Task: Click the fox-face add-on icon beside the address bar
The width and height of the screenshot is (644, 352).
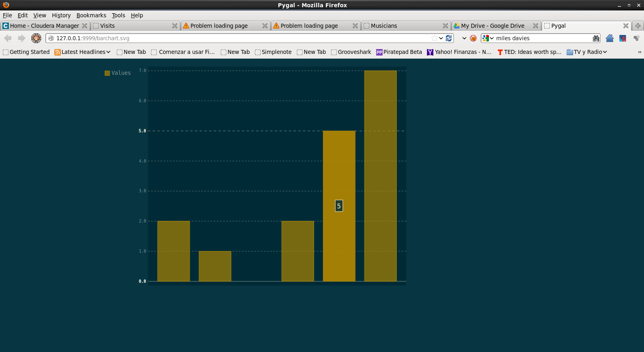Action: pos(36,38)
